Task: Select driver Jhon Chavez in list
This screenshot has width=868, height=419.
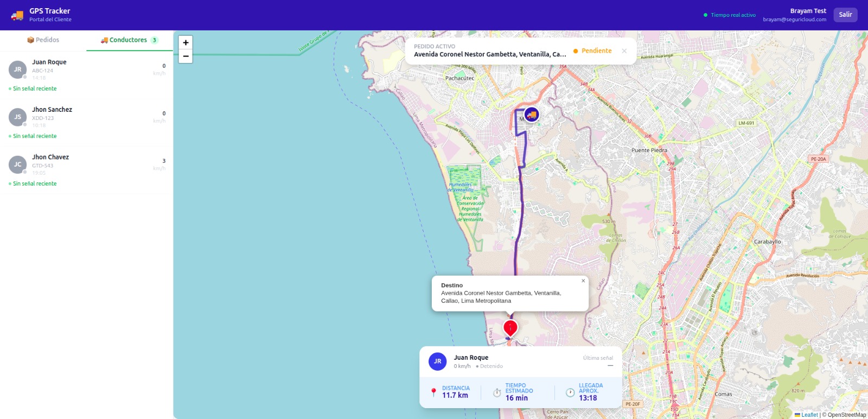Action: pyautogui.click(x=86, y=170)
